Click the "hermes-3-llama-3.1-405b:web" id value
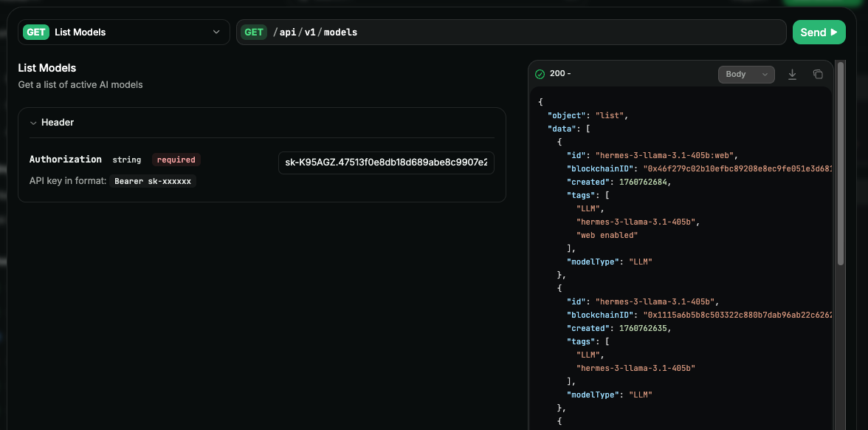The width and height of the screenshot is (868, 430). click(666, 155)
